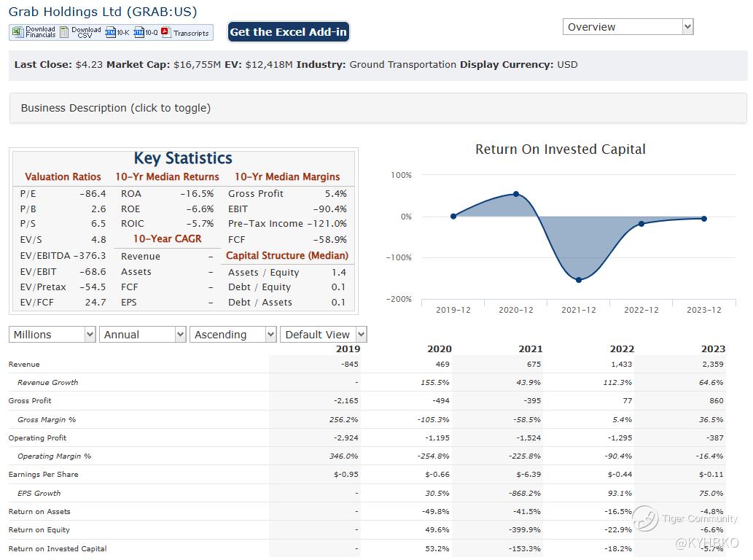
Task: Click the 2020-12 peak point on the ROIC chart
Action: tap(516, 194)
